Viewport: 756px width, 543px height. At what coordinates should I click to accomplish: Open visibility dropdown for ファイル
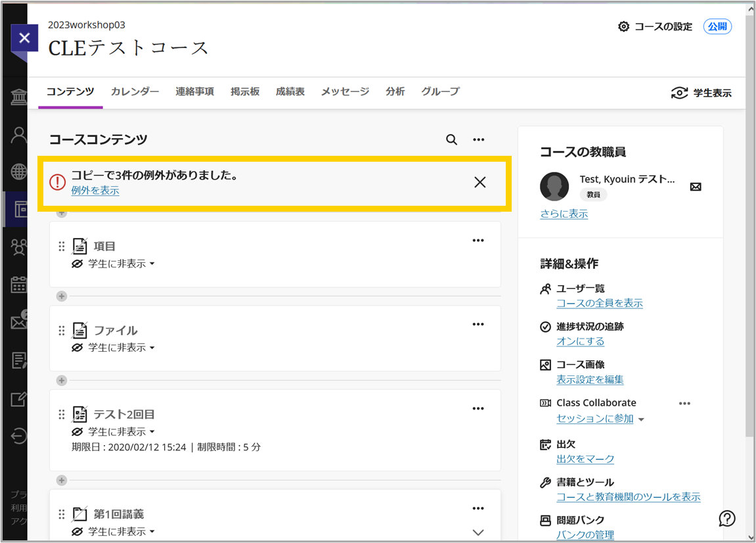coord(114,348)
